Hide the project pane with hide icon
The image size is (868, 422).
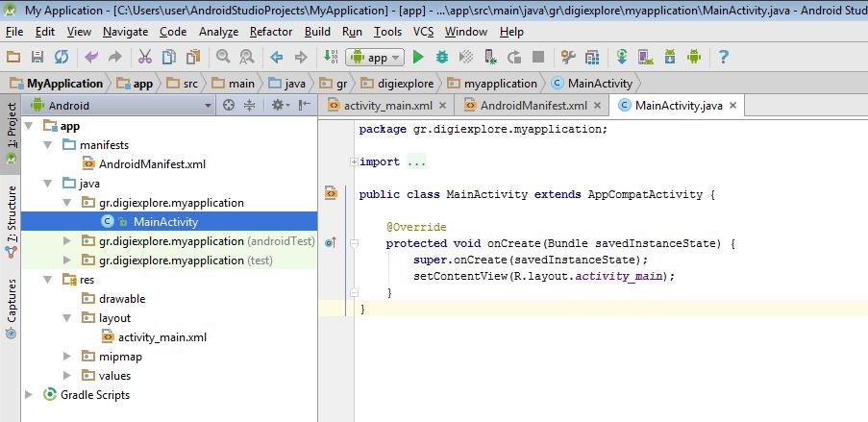305,105
